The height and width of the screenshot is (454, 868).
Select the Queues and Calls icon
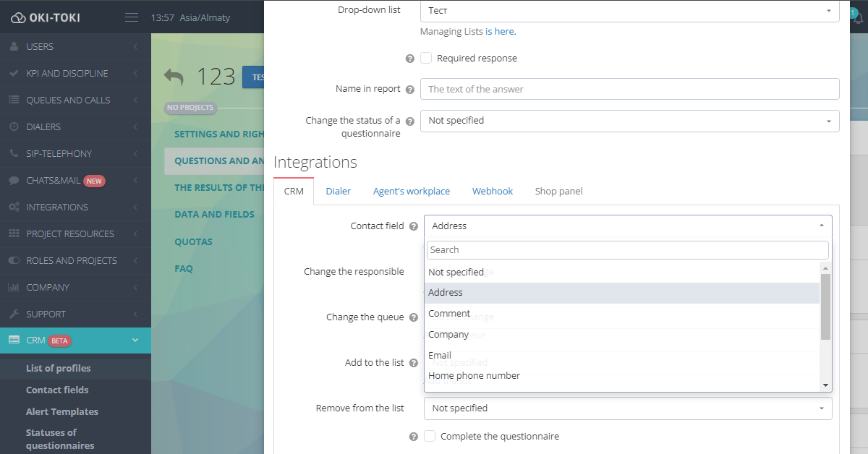[58, 100]
